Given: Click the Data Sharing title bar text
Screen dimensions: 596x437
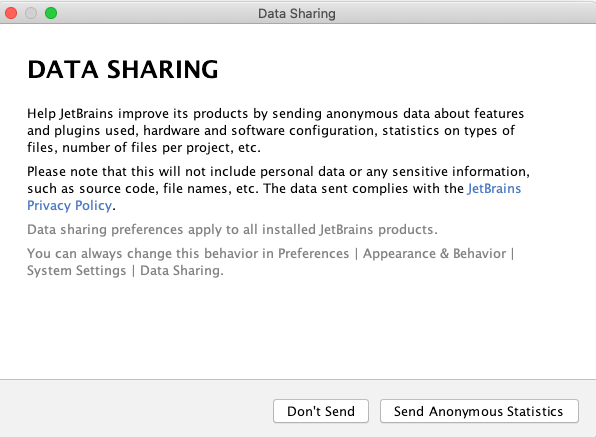Looking at the screenshot, I should click(296, 14).
